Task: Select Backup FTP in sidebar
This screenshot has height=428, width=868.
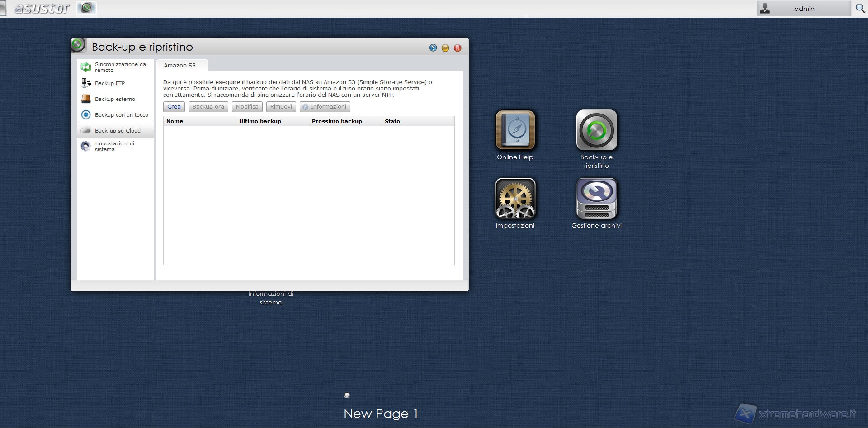Action: (x=110, y=83)
